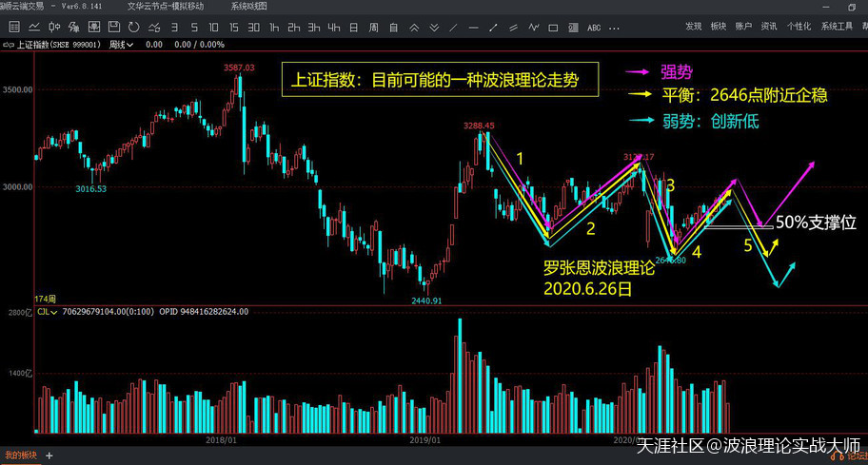This screenshot has height=465, width=868.
Task: Switch to the time-sharing line chart icon
Action: click(34, 27)
